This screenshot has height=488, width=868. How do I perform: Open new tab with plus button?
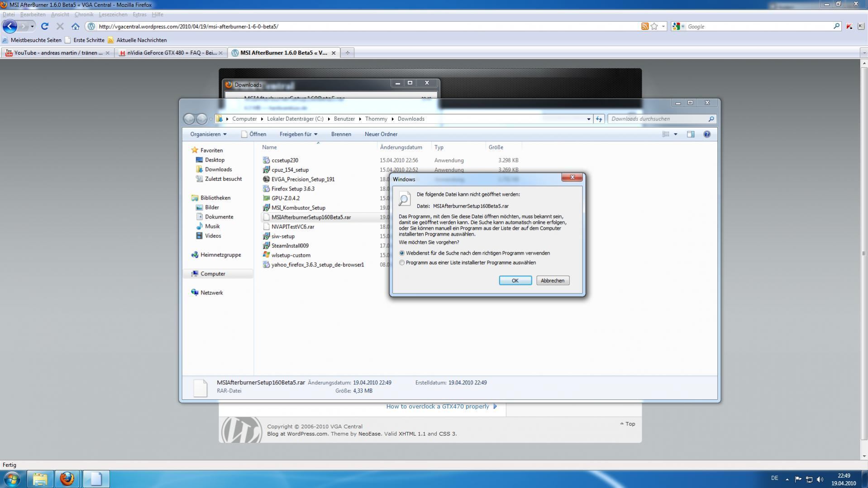tap(347, 52)
